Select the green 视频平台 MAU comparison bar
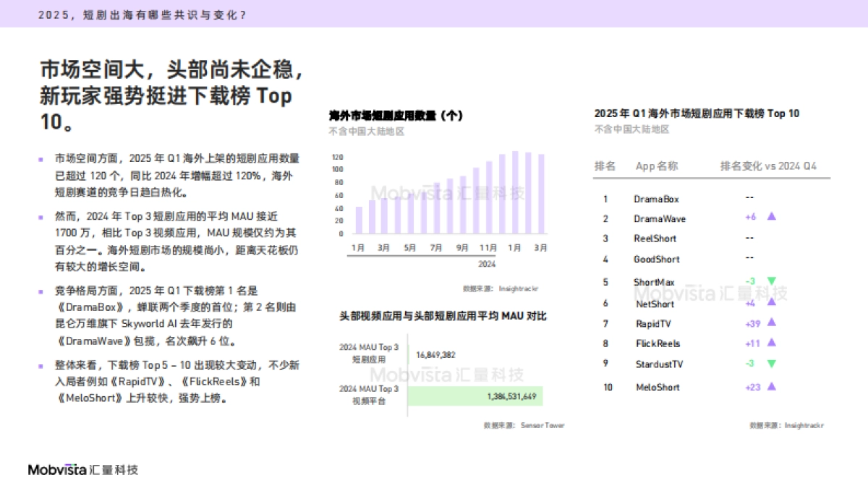The height and width of the screenshot is (488, 868). 477,396
